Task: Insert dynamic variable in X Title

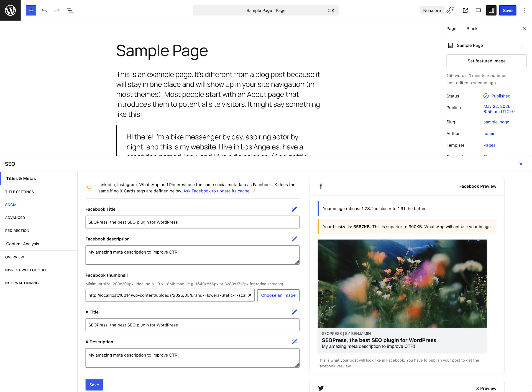Action: [294, 312]
